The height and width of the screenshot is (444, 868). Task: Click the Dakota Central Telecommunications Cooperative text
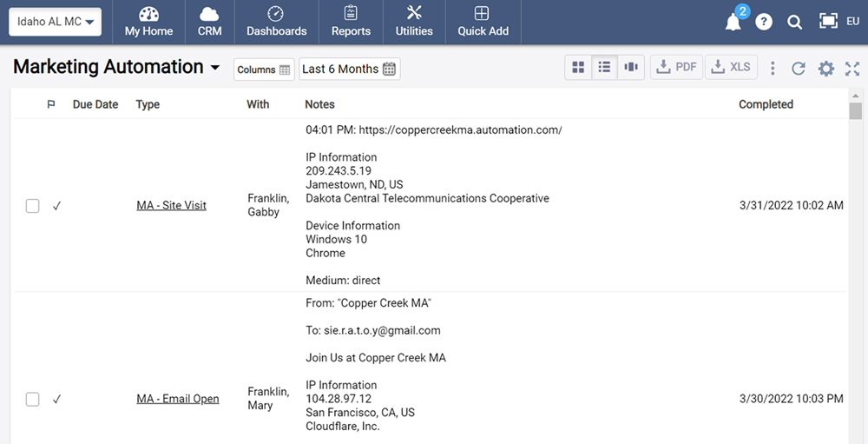pos(427,198)
